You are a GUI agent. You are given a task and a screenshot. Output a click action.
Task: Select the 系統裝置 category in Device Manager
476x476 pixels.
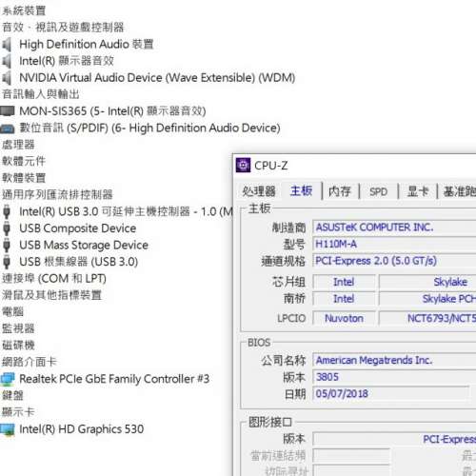[x=24, y=10]
